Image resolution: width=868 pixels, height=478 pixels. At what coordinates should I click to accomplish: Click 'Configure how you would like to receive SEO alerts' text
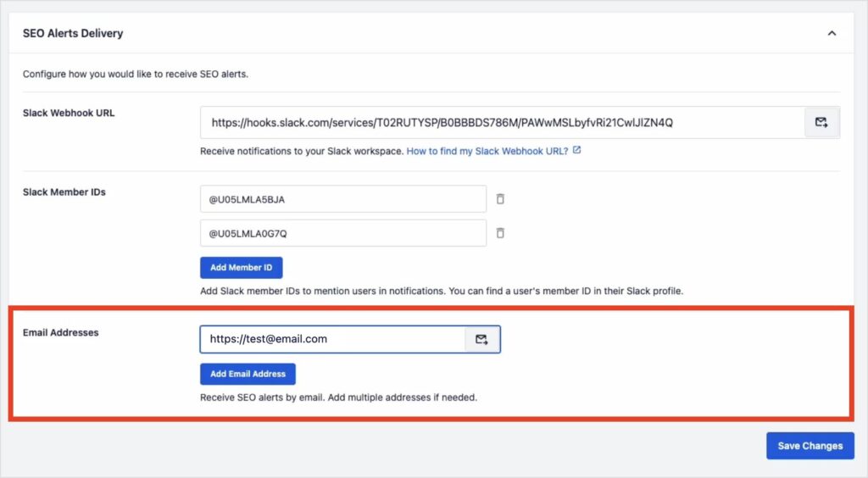point(136,74)
